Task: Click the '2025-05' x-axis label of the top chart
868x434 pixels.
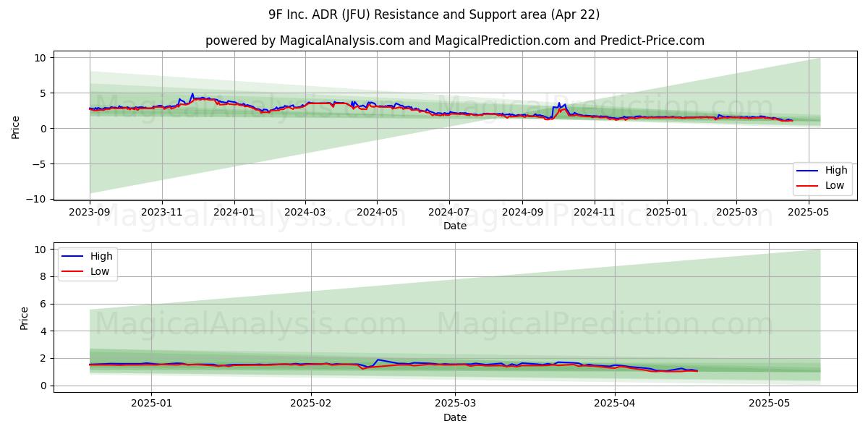Action: pos(809,213)
